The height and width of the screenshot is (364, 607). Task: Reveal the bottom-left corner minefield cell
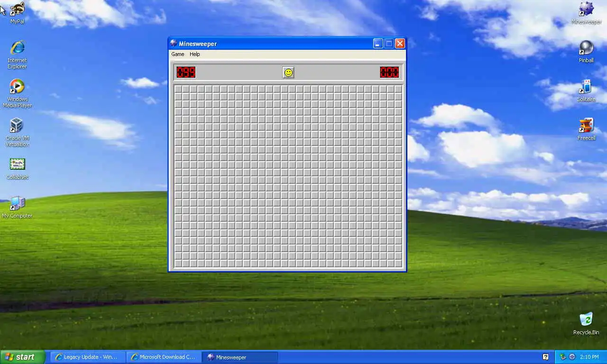178,264
